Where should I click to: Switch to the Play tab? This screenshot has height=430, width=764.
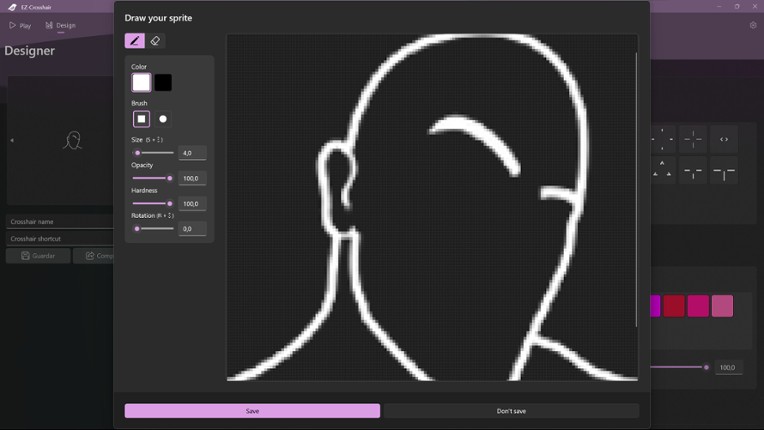(x=20, y=25)
